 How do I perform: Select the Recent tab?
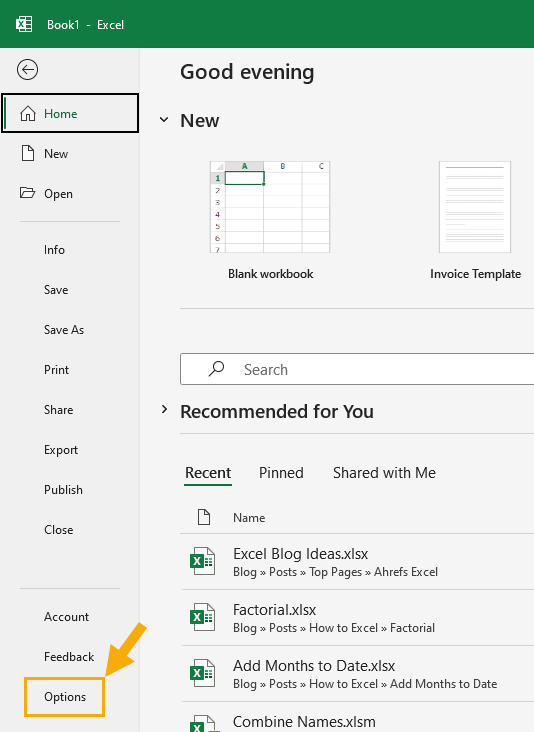click(x=208, y=473)
